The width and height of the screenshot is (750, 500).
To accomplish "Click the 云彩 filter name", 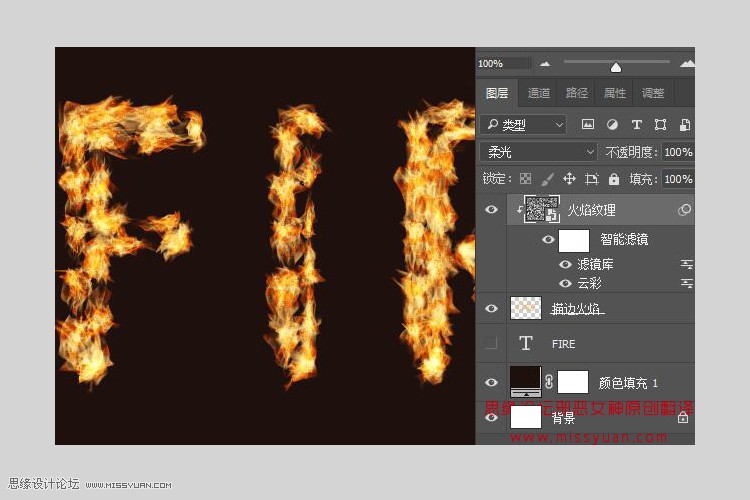I will [x=589, y=283].
